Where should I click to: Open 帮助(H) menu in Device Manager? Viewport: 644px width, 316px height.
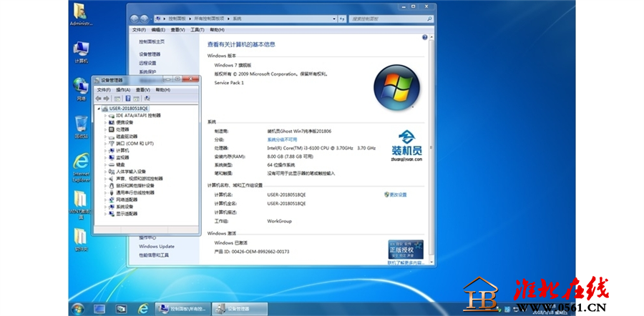coord(162,90)
